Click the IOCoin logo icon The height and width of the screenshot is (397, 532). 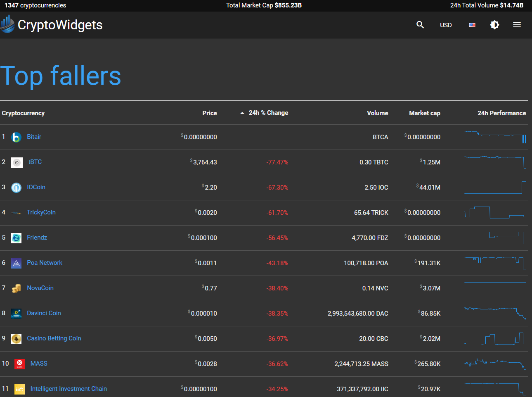[16, 188]
